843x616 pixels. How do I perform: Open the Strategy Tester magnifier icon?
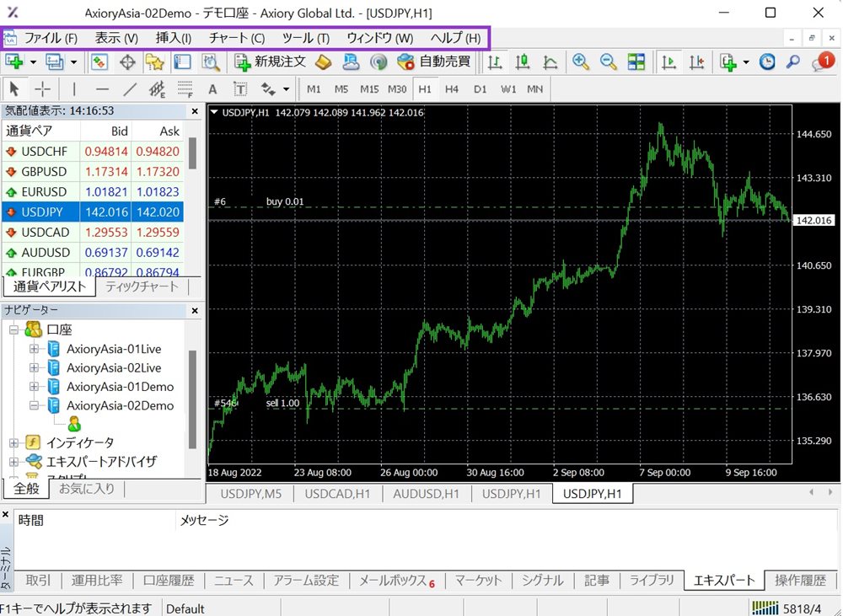click(210, 62)
